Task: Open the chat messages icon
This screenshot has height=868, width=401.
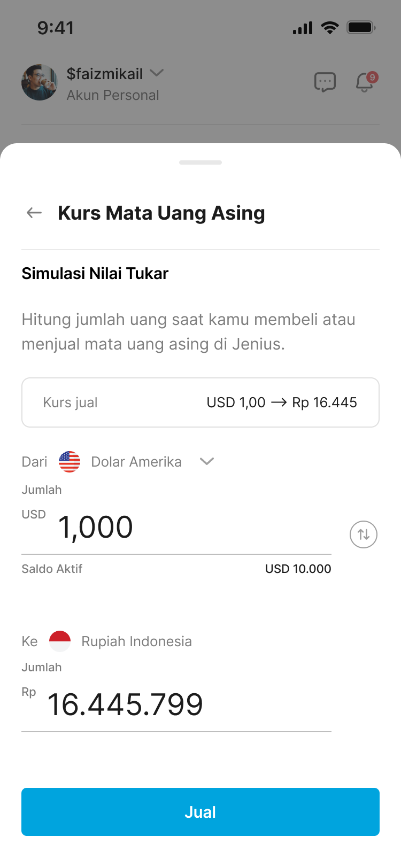Action: [x=325, y=82]
